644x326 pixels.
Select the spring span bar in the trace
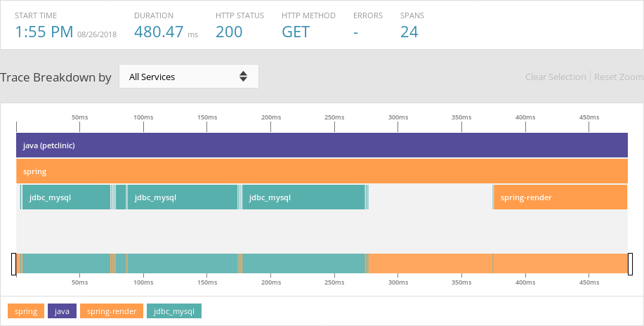click(322, 171)
